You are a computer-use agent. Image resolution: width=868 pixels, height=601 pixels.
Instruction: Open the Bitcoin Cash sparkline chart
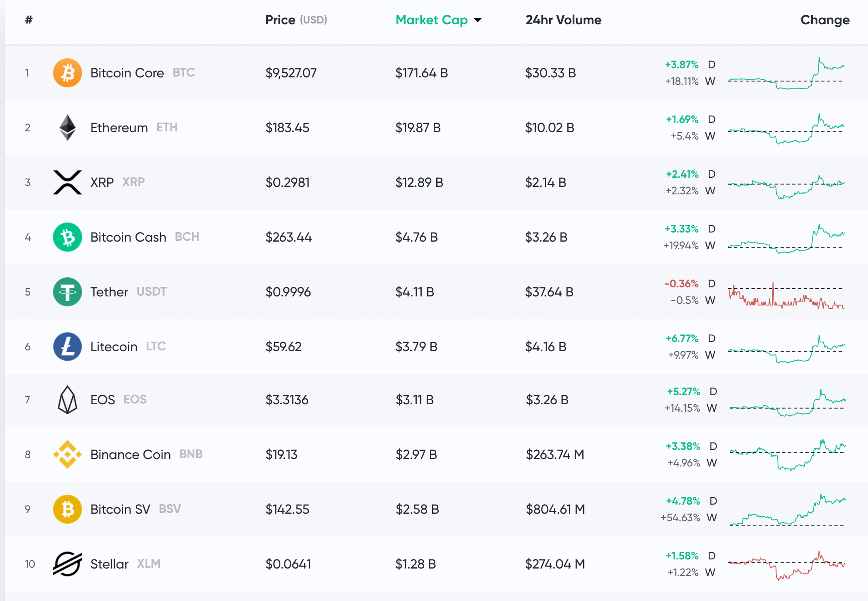(x=786, y=239)
